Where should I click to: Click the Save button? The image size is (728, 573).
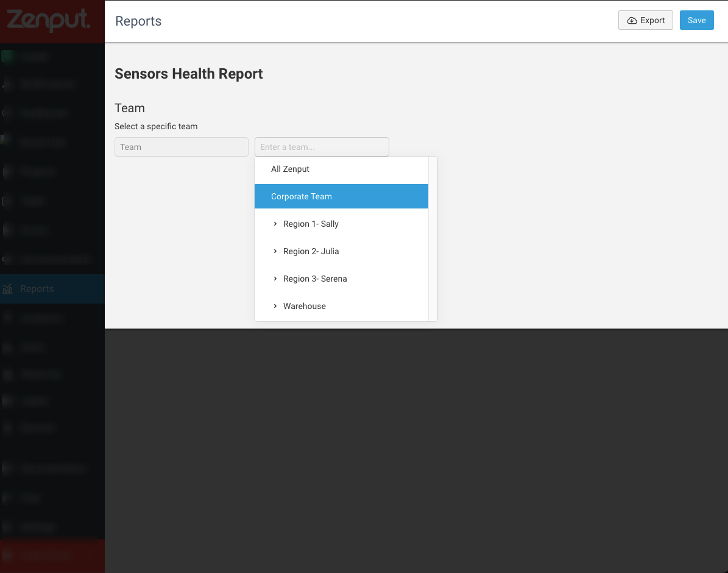click(696, 20)
